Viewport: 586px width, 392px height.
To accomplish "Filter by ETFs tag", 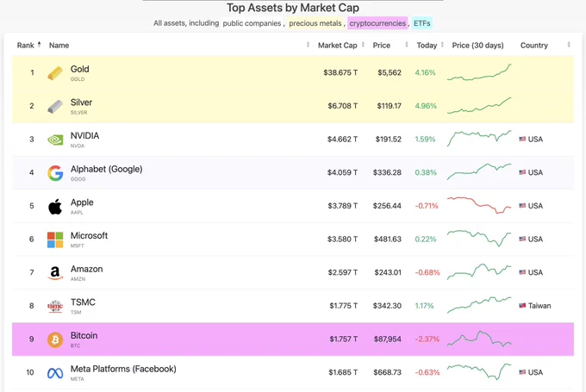I will [x=422, y=23].
